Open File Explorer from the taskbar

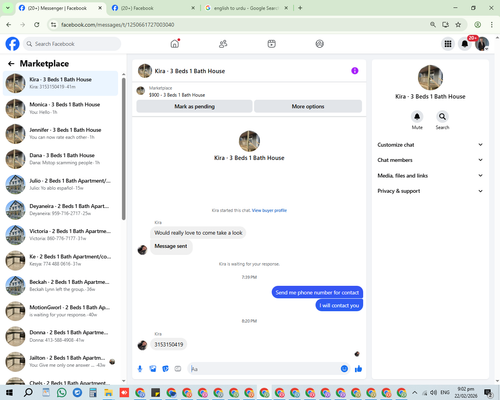click(108, 393)
